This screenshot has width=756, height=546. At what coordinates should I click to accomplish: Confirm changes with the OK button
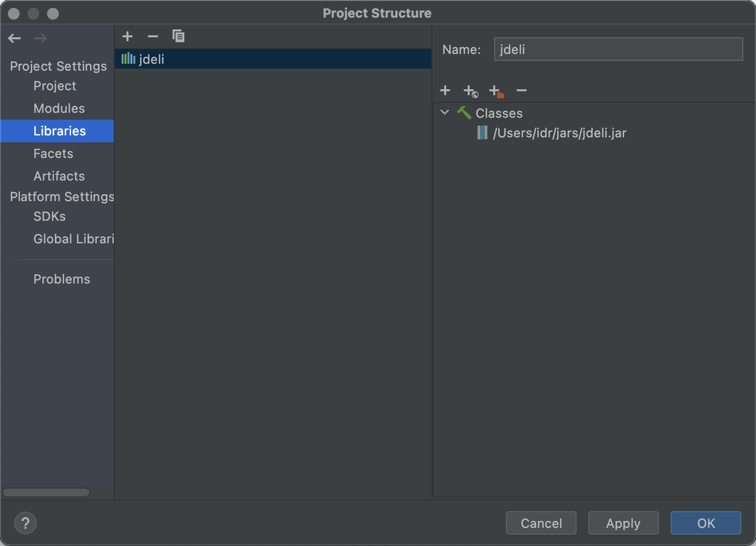coord(706,523)
